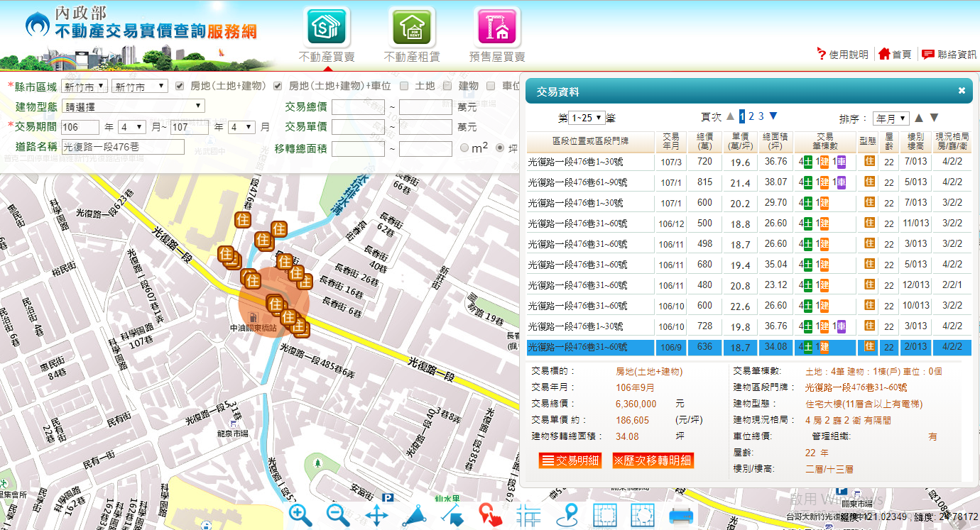Select the pan map arrows tool
The height and width of the screenshot is (530, 980).
[x=376, y=515]
